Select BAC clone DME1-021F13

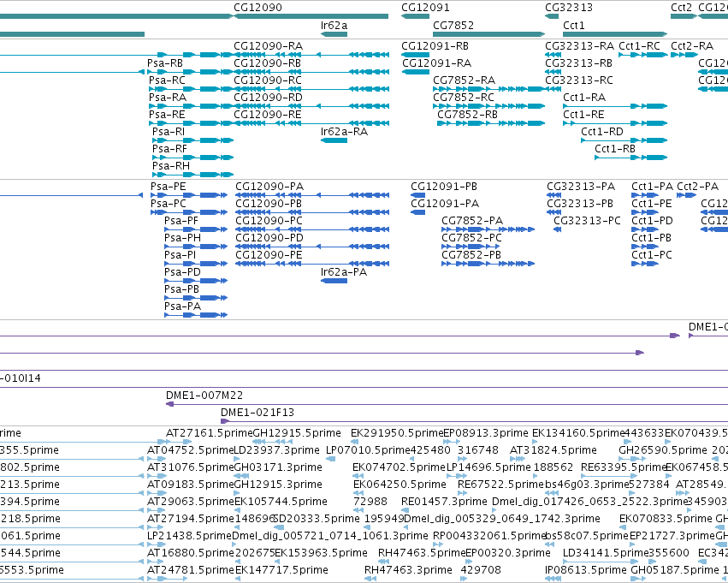pos(257,413)
